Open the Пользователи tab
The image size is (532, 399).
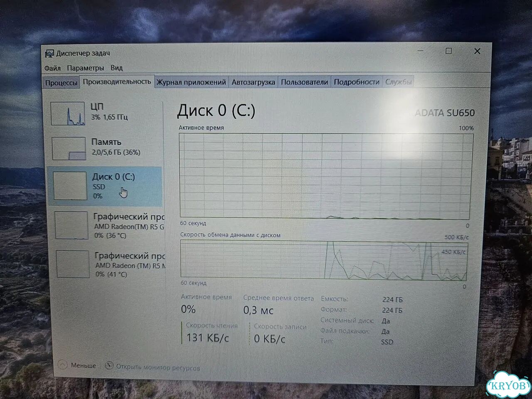point(304,82)
